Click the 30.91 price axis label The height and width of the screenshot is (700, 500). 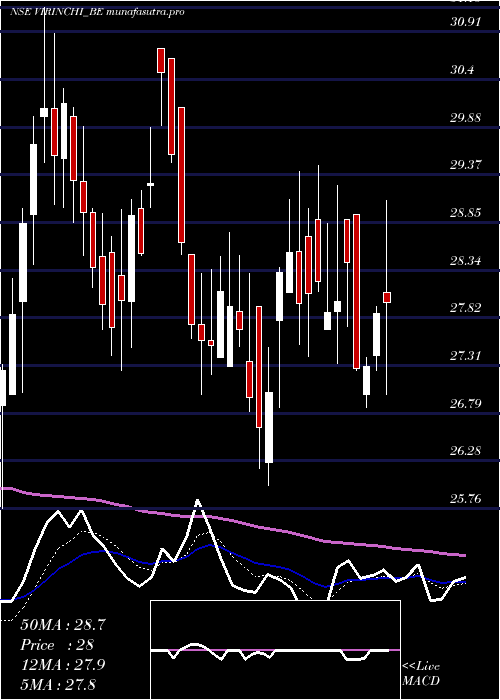click(x=466, y=21)
